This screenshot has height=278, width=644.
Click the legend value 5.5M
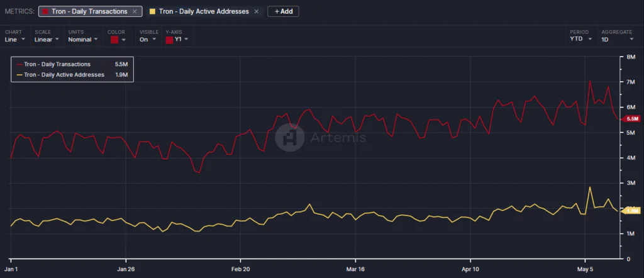[x=122, y=64]
